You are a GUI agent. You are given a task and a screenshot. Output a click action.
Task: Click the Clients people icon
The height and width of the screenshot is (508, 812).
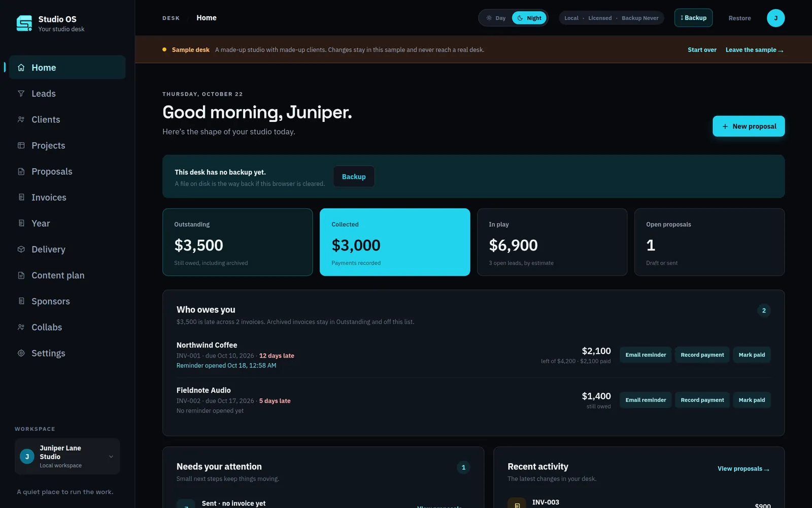(x=21, y=119)
